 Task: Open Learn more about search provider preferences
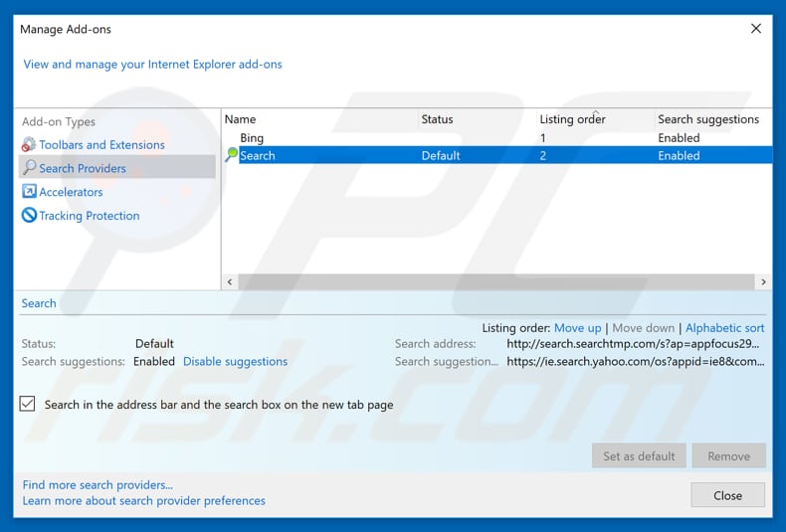[144, 501]
